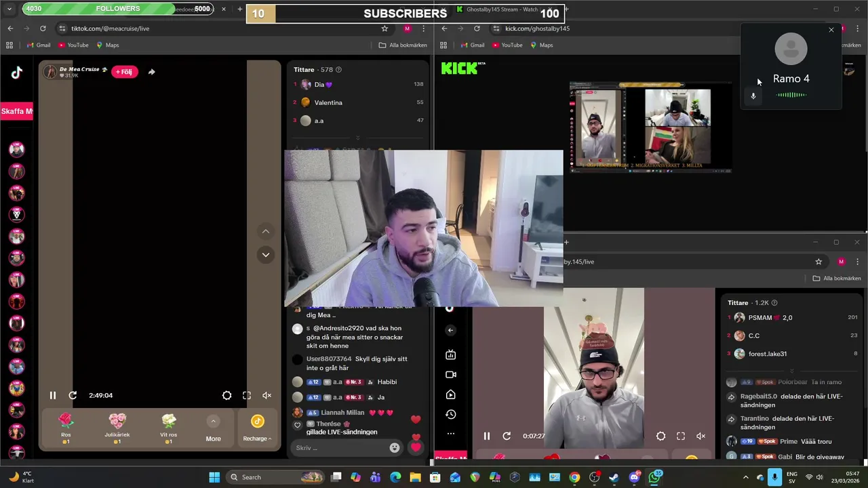868x488 pixels.
Task: Send a heart like in left stream
Action: (x=416, y=447)
